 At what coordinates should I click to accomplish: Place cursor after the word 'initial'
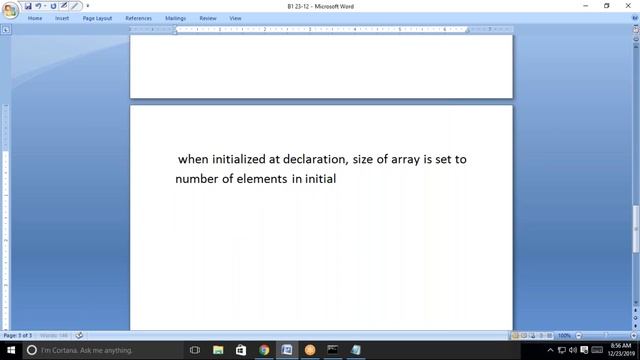(337, 179)
